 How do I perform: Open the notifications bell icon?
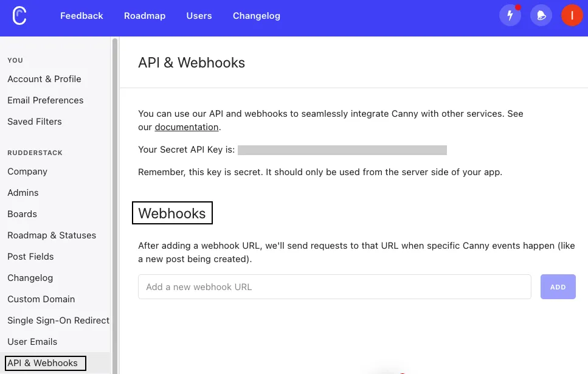[541, 15]
